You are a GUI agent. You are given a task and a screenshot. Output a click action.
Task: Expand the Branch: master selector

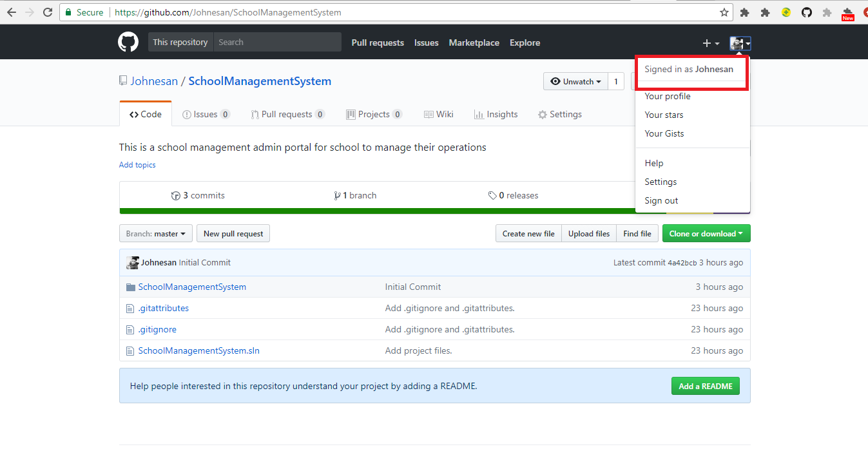click(x=156, y=234)
